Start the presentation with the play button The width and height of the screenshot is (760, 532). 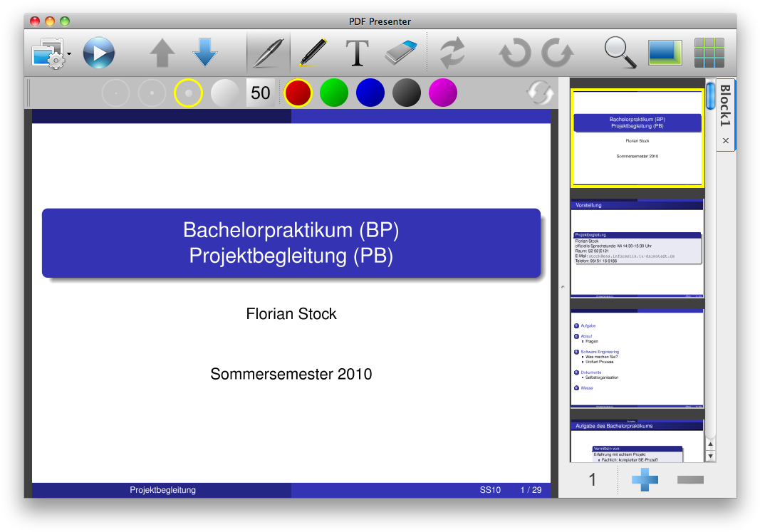click(x=98, y=53)
